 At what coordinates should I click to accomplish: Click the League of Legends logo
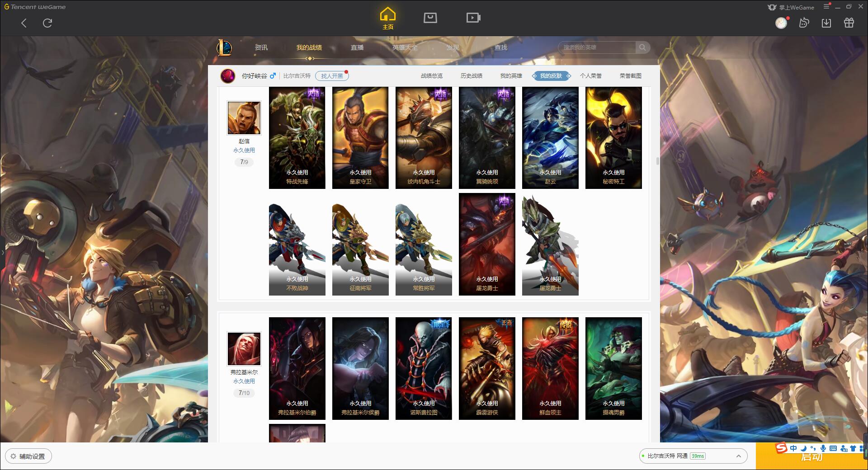point(224,47)
